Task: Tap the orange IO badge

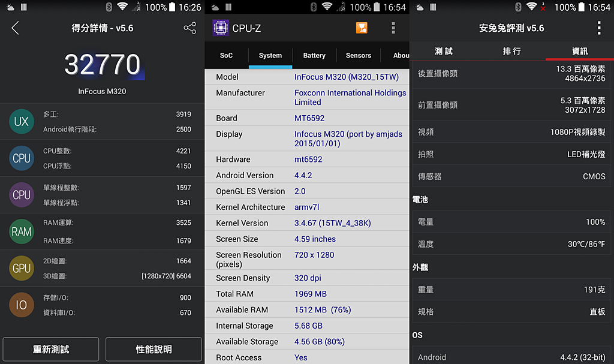Action: (x=22, y=305)
